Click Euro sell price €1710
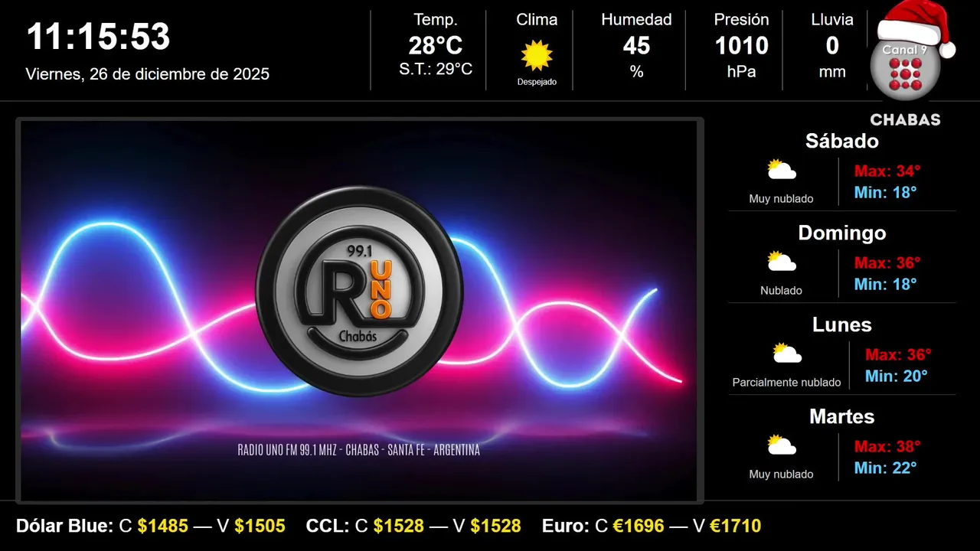 click(x=735, y=526)
